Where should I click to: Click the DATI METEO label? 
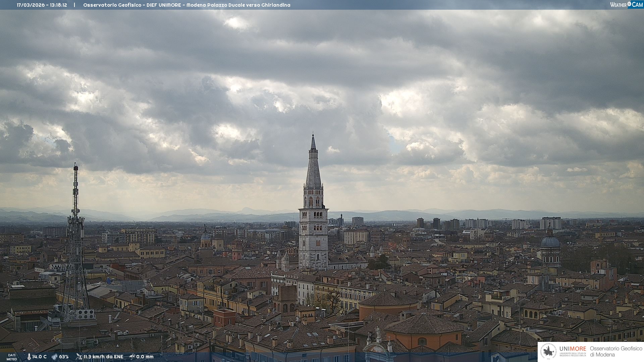click(x=12, y=357)
